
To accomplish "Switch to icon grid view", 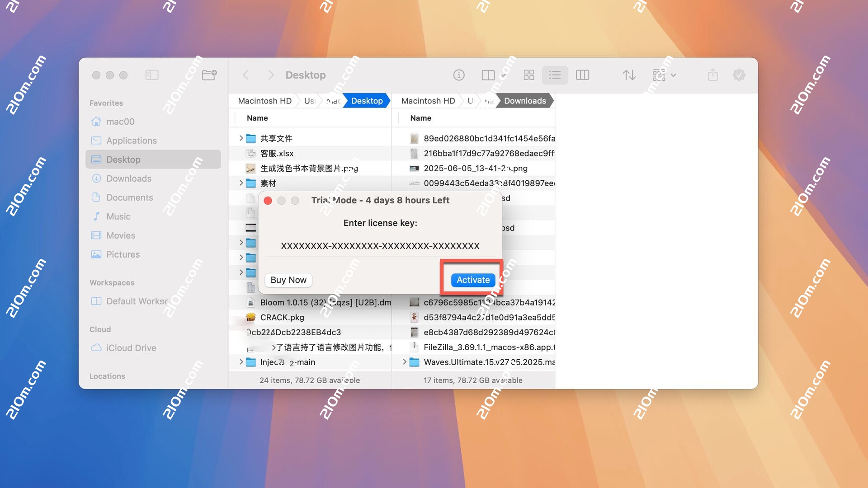I will click(528, 75).
